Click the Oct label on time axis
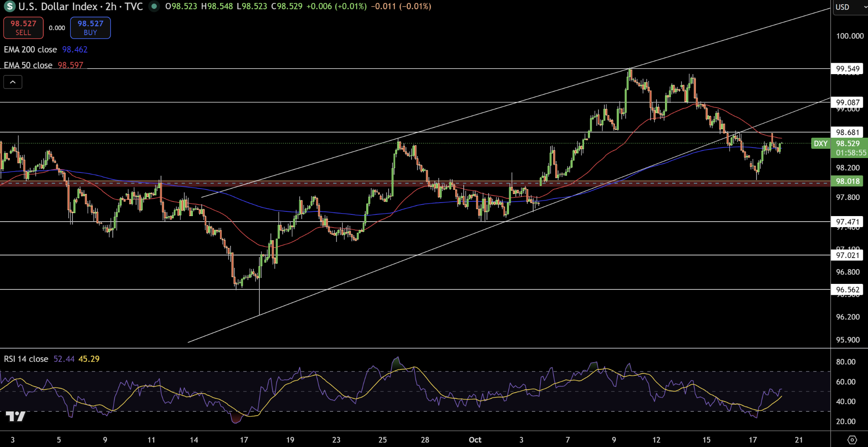The width and height of the screenshot is (868, 447). [475, 440]
